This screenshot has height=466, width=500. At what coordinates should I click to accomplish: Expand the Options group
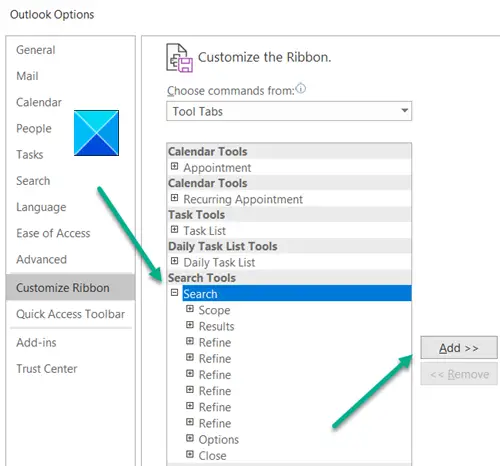coord(190,438)
